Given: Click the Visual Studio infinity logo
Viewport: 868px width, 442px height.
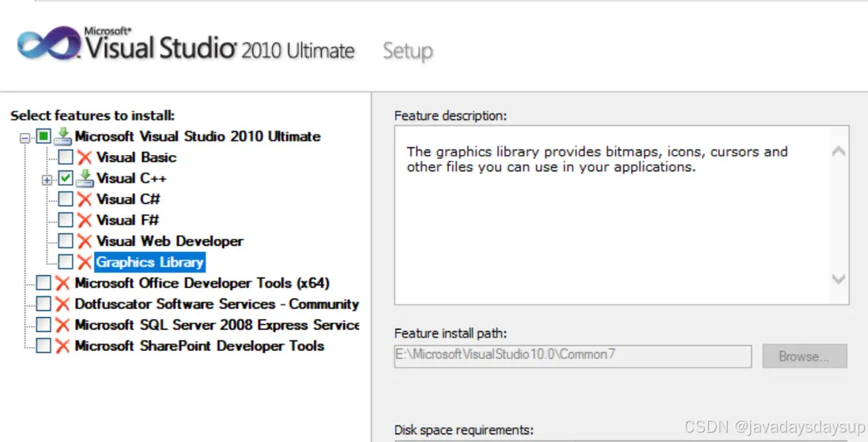Looking at the screenshot, I should click(48, 43).
